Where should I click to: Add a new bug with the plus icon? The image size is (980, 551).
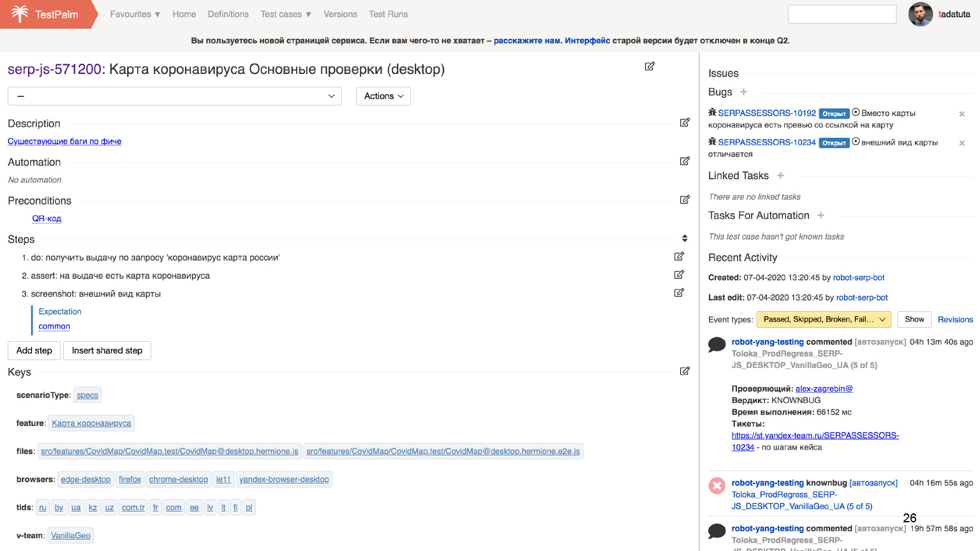point(743,92)
